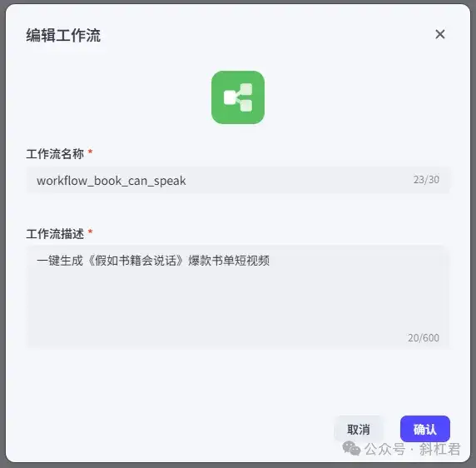Screen dimensions: 476x468
Task: Place cursor in the workflow_book_can_speak text
Action: (x=112, y=181)
